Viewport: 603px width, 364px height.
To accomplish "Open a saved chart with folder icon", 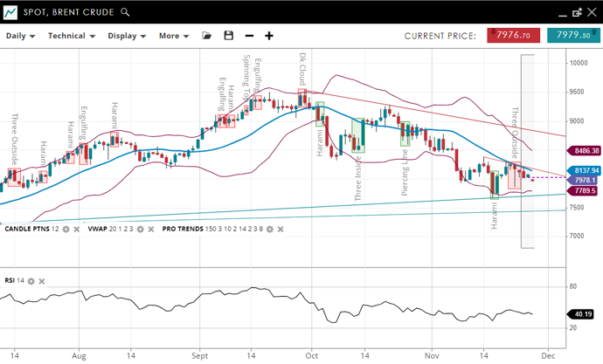I will 207,36.
